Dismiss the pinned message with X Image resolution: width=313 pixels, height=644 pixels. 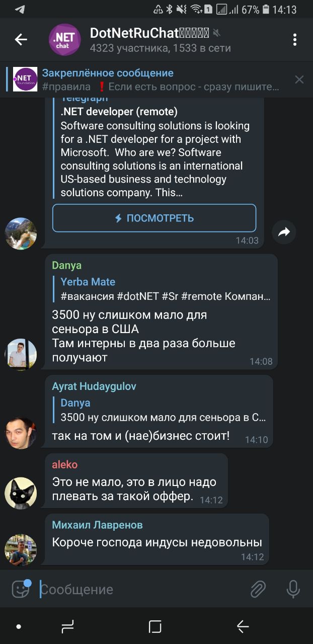(x=299, y=79)
